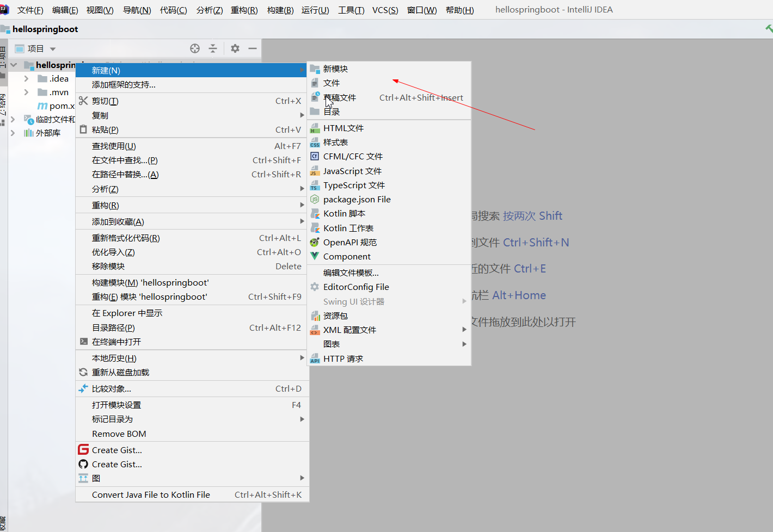The height and width of the screenshot is (532, 773).
Task: Expand the 临时文件 node arrow
Action: pos(13,119)
